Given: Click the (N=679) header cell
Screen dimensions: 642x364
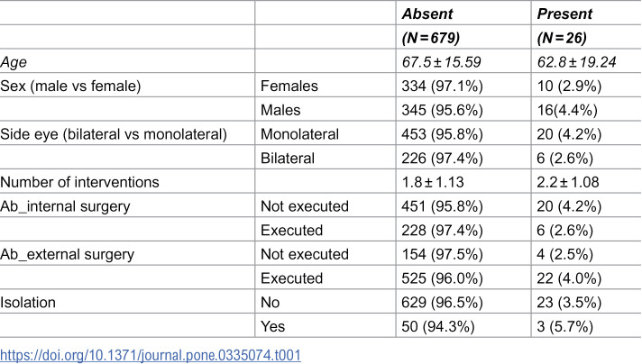Looking at the screenshot, I should coord(431,38).
